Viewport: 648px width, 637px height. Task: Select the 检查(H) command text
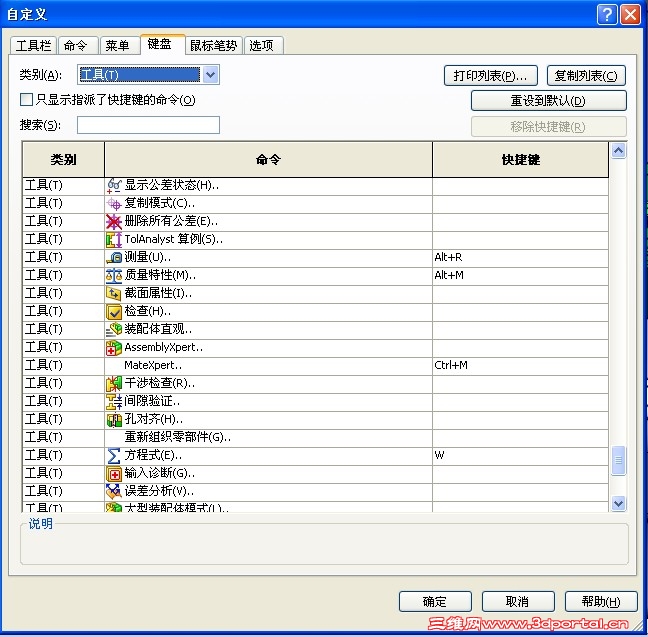point(147,311)
